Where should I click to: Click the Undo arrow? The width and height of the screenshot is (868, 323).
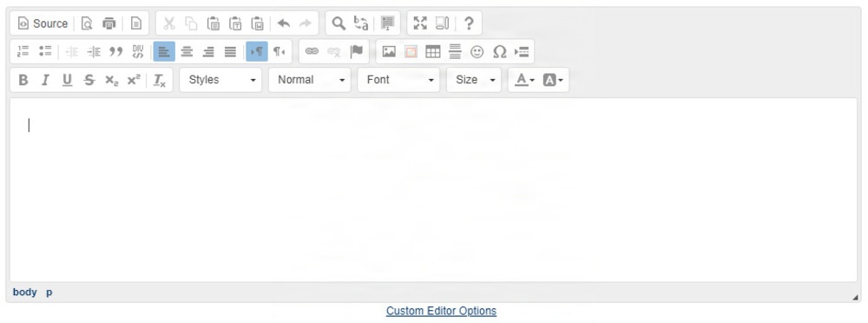(x=284, y=23)
